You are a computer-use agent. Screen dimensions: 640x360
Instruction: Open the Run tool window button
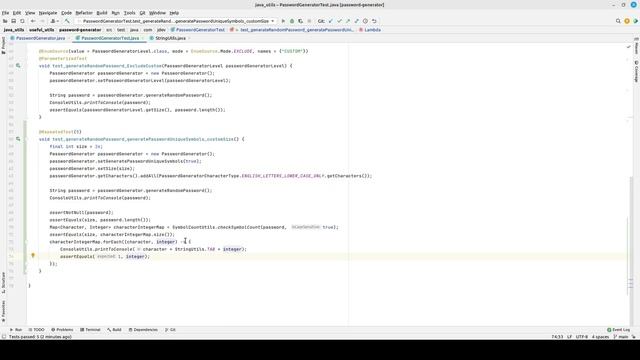pos(16,329)
